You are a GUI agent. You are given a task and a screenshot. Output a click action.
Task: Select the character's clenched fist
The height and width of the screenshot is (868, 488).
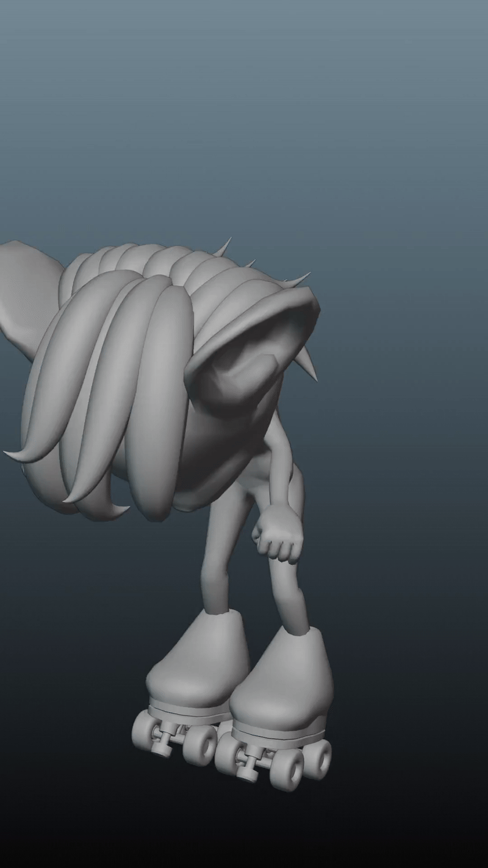[278, 533]
